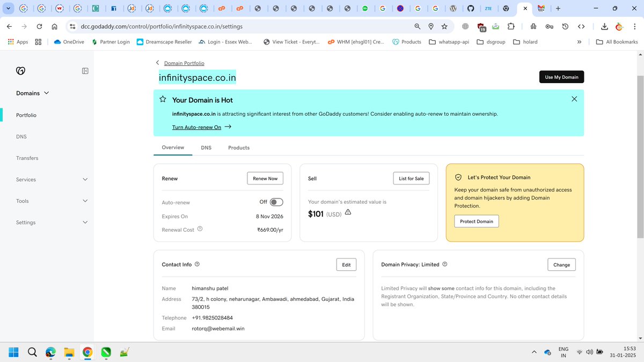Open the tab search dropdown in Chrome

tap(8, 9)
